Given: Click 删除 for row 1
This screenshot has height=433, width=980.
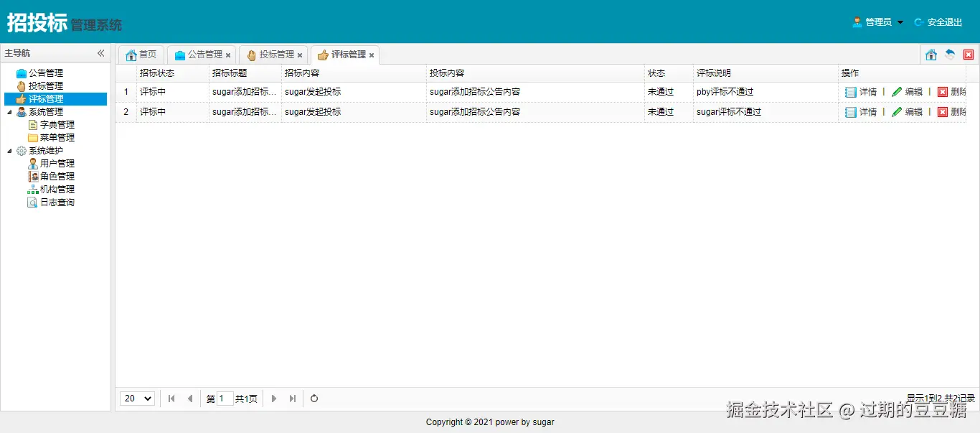Looking at the screenshot, I should [951, 92].
